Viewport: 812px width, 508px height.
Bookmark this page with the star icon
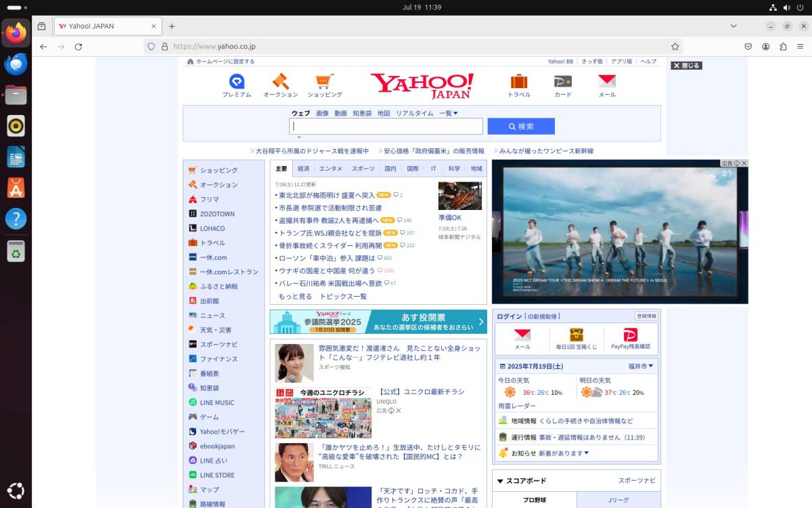pyautogui.click(x=675, y=47)
